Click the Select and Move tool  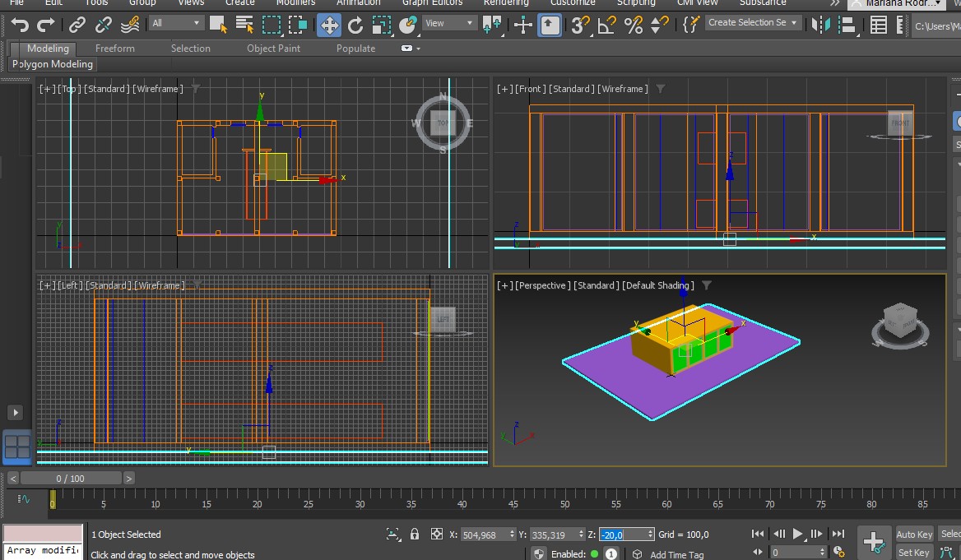[329, 25]
